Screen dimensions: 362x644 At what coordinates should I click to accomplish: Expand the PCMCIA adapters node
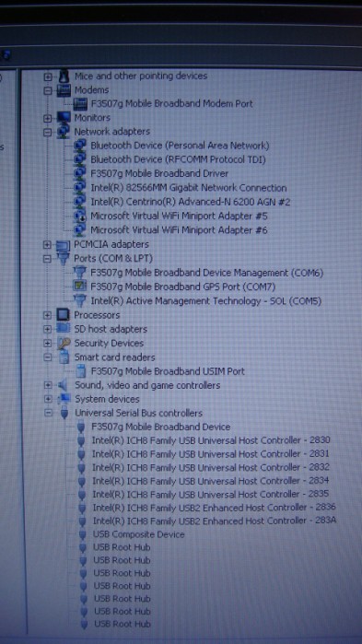pos(47,245)
